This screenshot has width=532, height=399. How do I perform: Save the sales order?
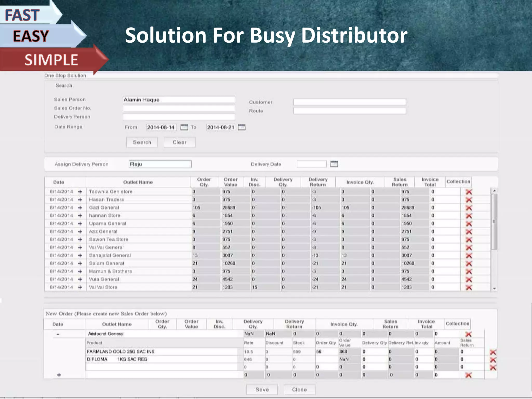click(x=262, y=390)
